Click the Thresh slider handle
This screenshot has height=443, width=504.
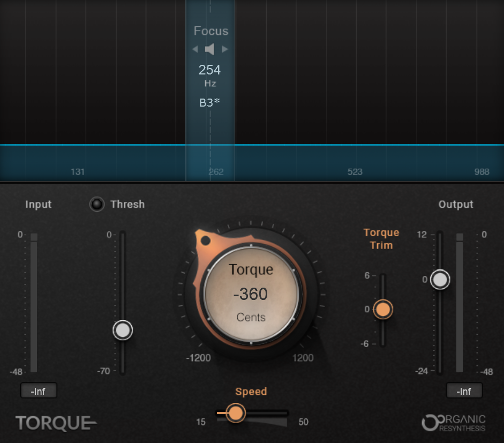coord(123,330)
